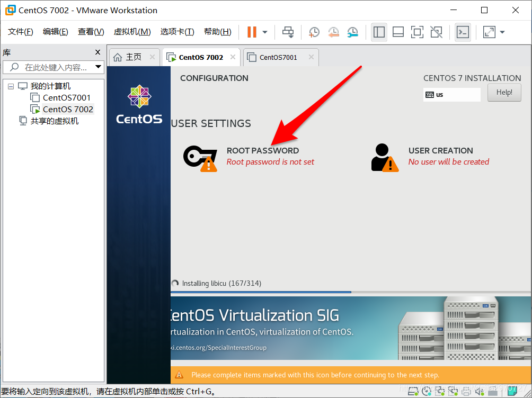Click the root password key icon
This screenshot has height=398, width=532.
pos(200,158)
